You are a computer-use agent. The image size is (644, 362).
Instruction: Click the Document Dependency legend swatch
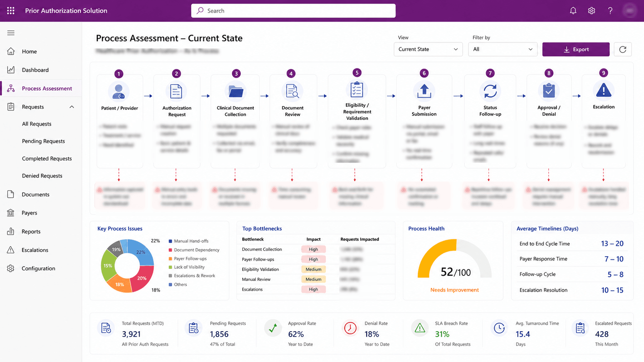point(170,250)
